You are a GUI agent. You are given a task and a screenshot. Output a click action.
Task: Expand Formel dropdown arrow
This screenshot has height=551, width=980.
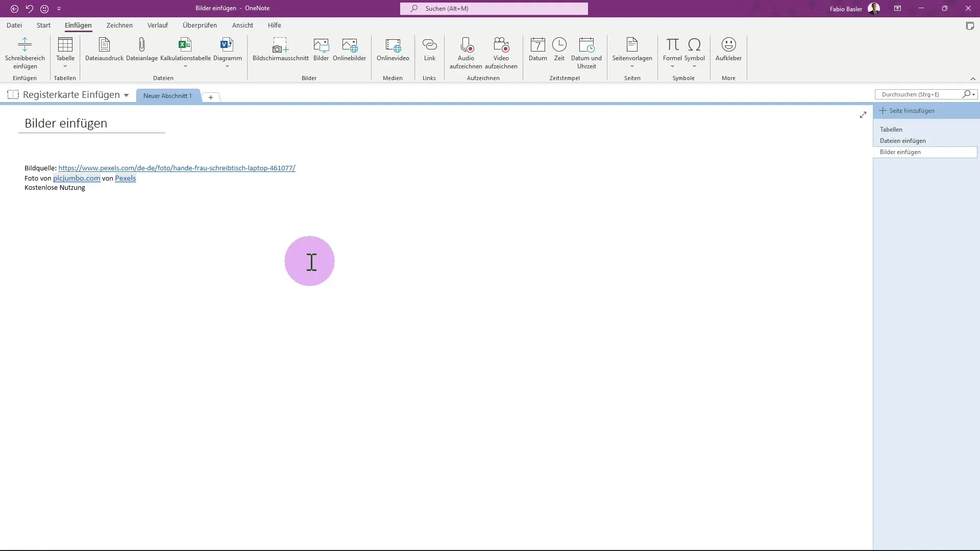click(672, 66)
